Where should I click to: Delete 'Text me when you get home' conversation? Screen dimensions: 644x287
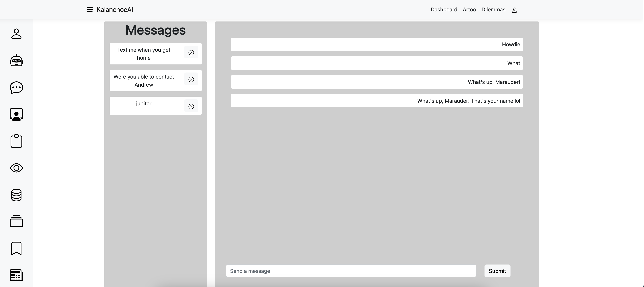tap(191, 53)
